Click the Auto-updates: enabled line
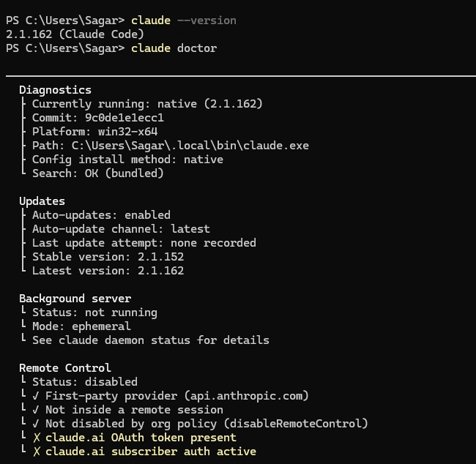Screen dimensions: 476x464 click(x=101, y=215)
